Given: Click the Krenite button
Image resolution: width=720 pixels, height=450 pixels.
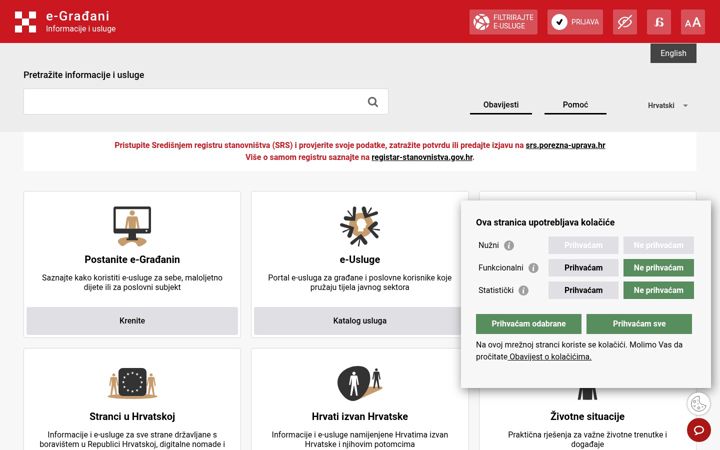Looking at the screenshot, I should tap(132, 321).
